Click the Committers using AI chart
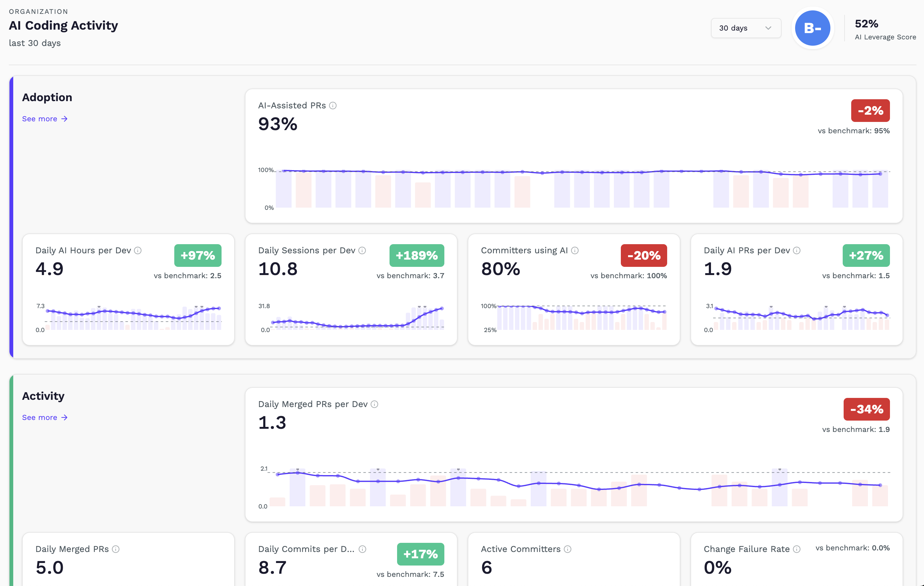924x586 pixels. click(x=574, y=318)
